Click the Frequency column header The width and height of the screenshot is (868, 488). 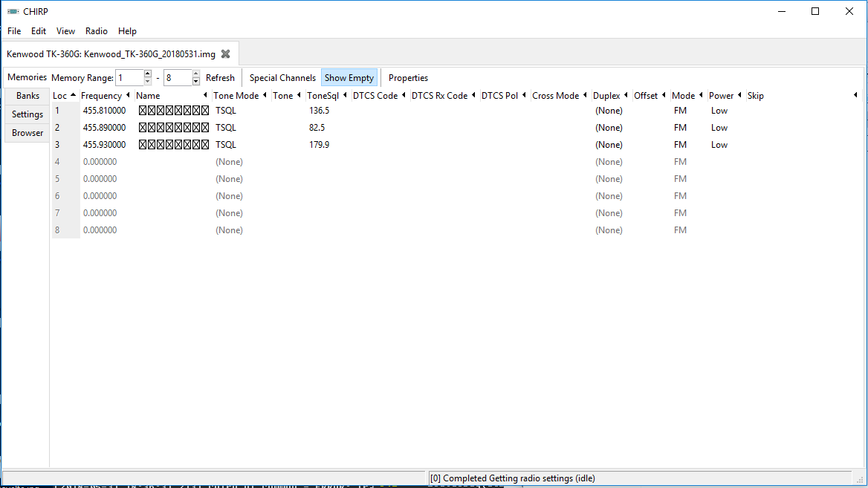106,96
